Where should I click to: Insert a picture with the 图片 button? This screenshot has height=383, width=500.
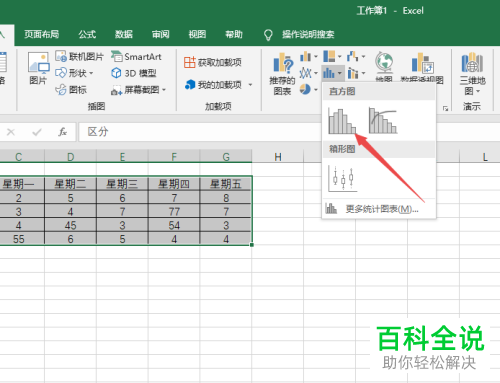tap(38, 68)
